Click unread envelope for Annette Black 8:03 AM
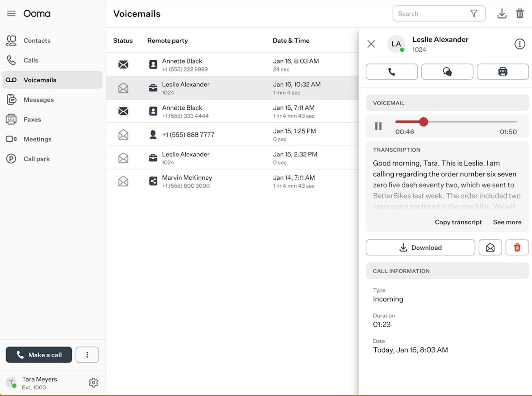Image resolution: width=532 pixels, height=396 pixels. click(x=123, y=64)
